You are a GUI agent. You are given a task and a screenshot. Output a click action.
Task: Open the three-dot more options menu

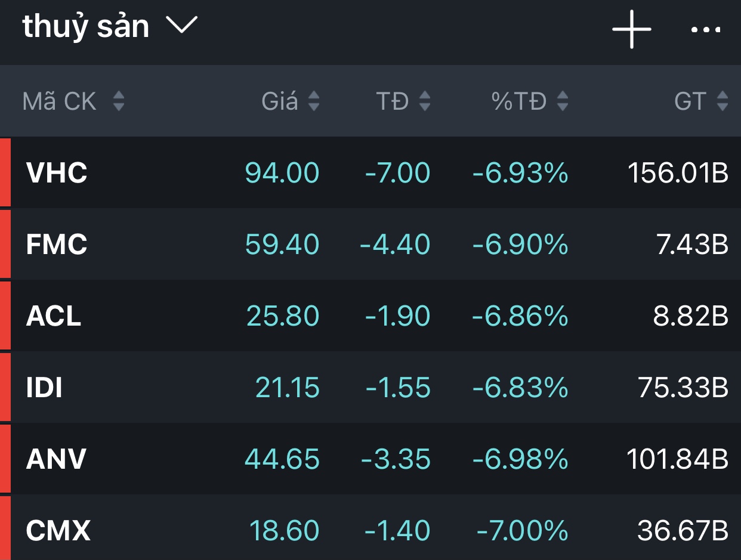point(706,29)
